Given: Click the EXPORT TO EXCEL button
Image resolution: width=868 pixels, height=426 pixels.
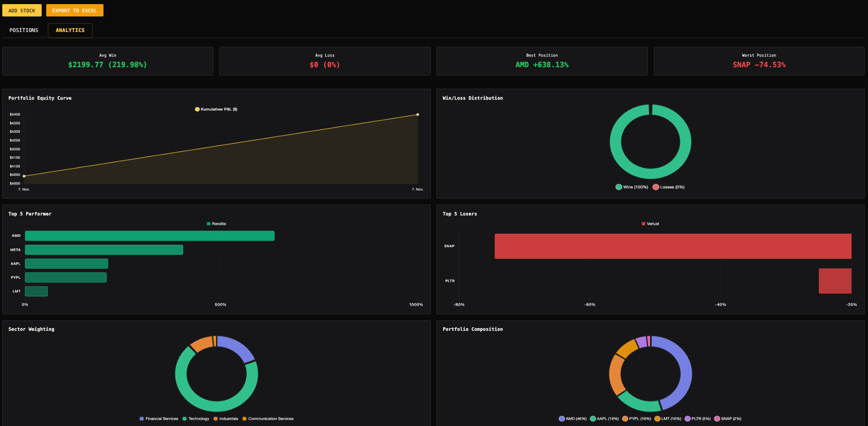Looking at the screenshot, I should [x=75, y=10].
